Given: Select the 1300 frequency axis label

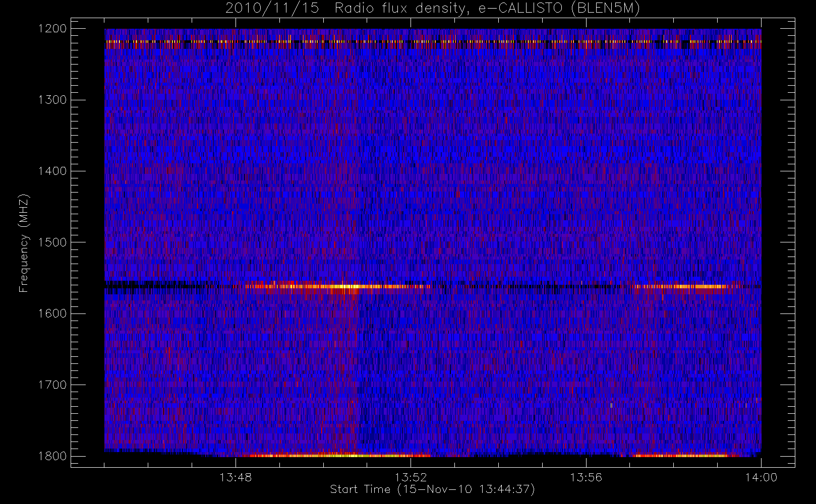Looking at the screenshot, I should click(x=52, y=100).
